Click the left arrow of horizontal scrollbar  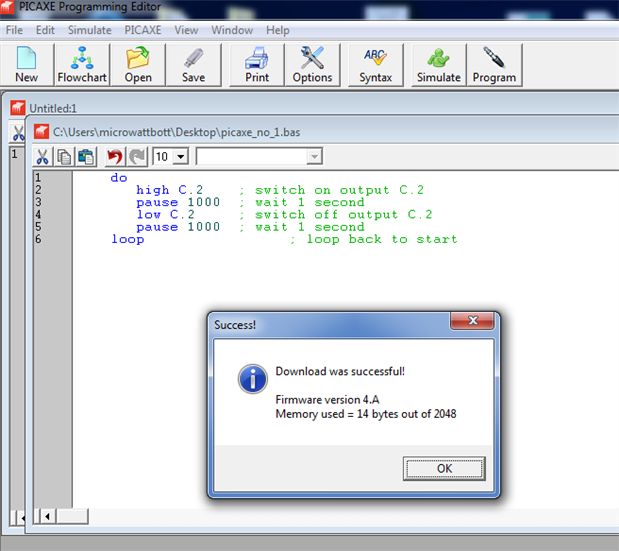47,516
